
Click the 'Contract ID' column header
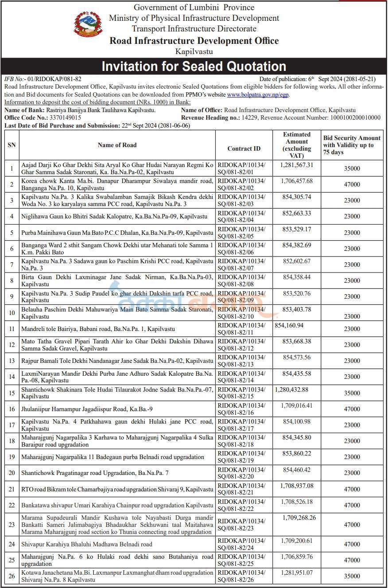pos(244,149)
